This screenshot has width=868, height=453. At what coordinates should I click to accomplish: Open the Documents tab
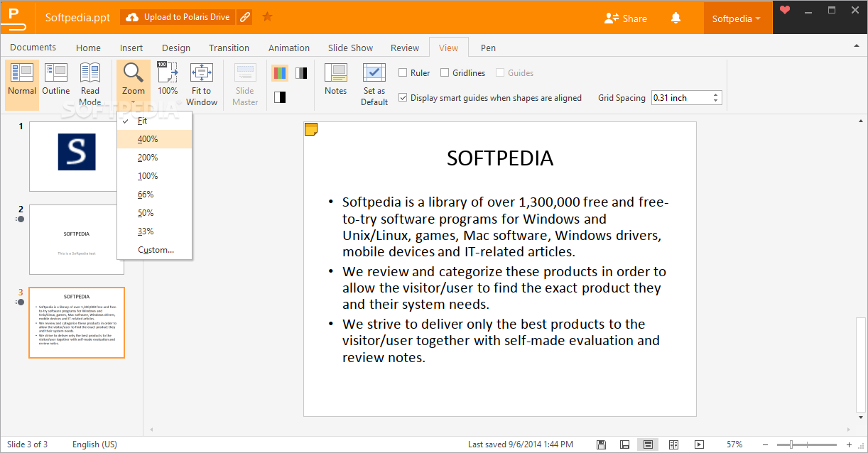click(33, 48)
